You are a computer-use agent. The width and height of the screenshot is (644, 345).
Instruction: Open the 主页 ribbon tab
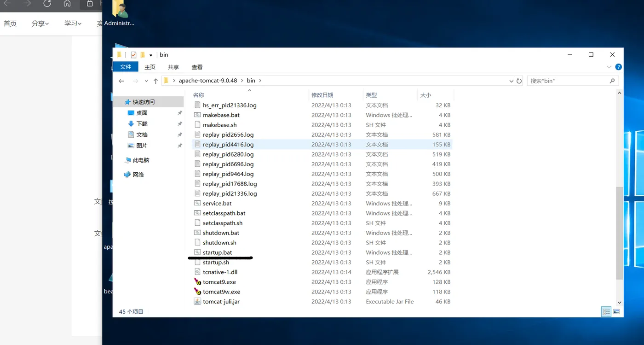150,67
